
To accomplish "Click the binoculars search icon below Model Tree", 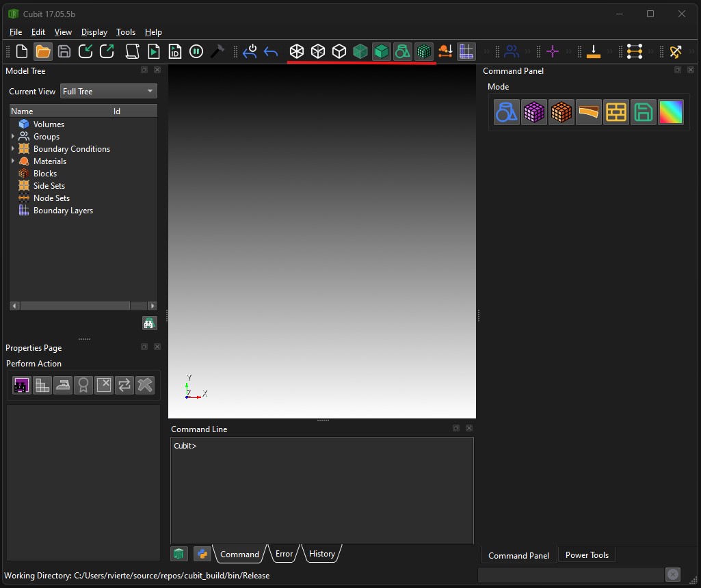I will point(149,323).
